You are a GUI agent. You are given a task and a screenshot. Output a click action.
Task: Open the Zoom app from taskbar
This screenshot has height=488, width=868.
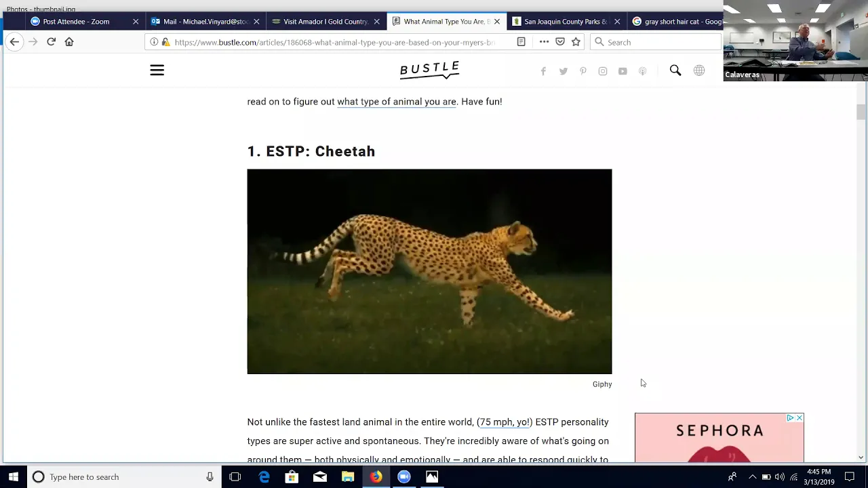point(403,477)
